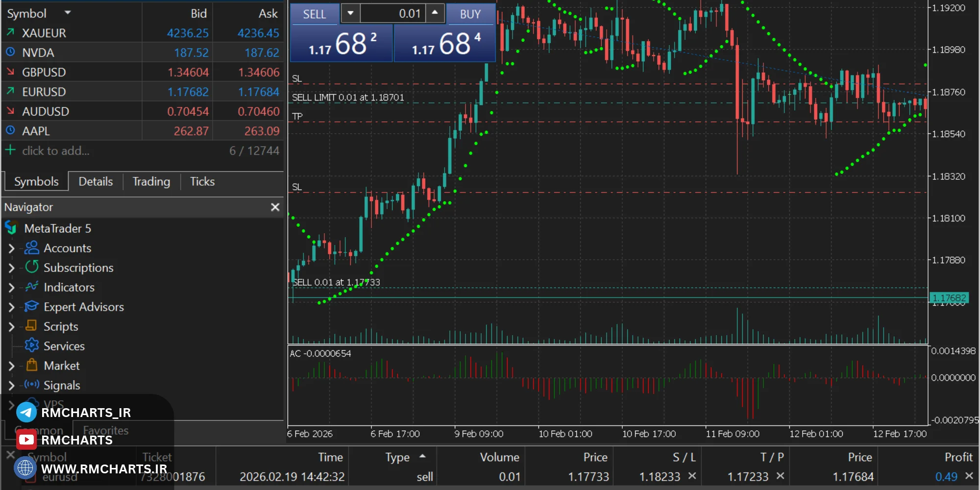Open the Symbol column dropdown arrow

(x=68, y=13)
